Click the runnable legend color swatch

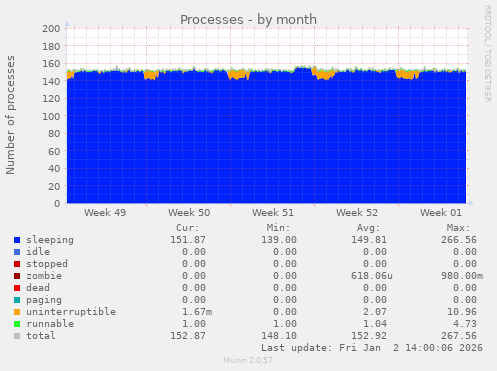point(17,324)
